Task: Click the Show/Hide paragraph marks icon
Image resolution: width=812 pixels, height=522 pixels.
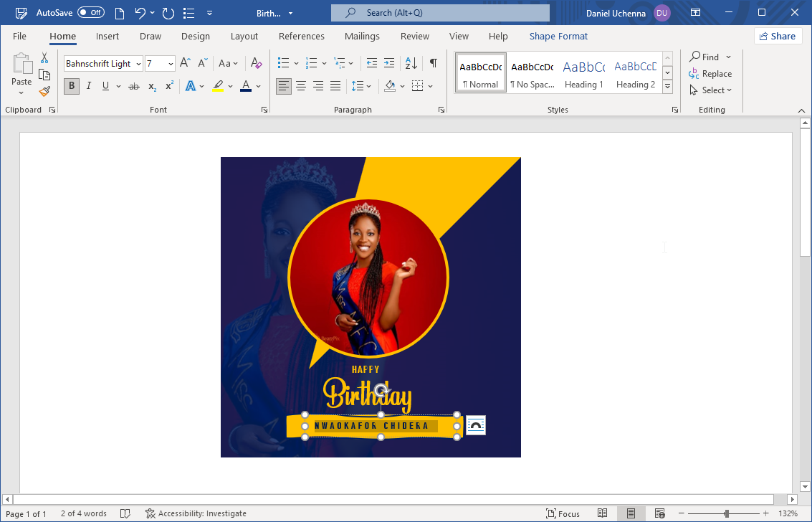Action: pyautogui.click(x=434, y=63)
